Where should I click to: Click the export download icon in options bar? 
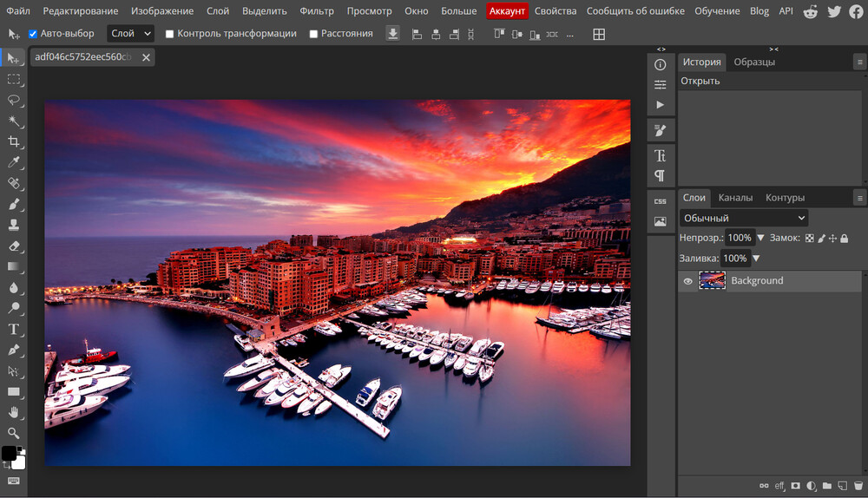click(x=392, y=34)
